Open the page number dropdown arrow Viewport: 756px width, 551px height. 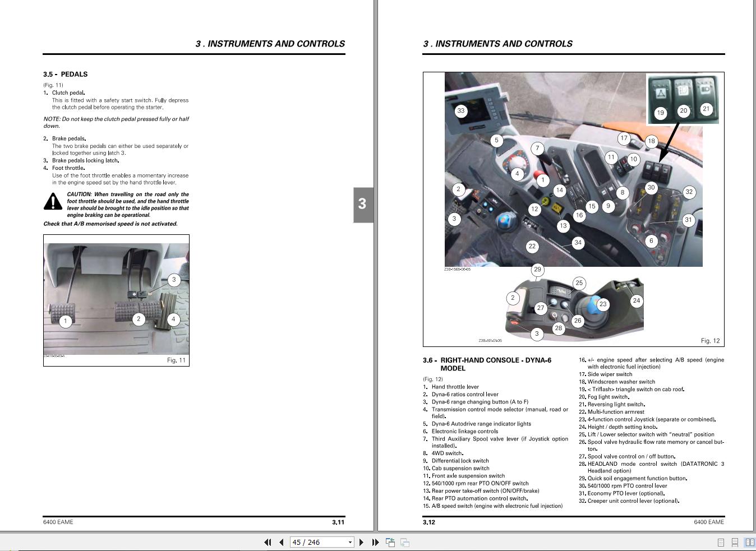350,542
